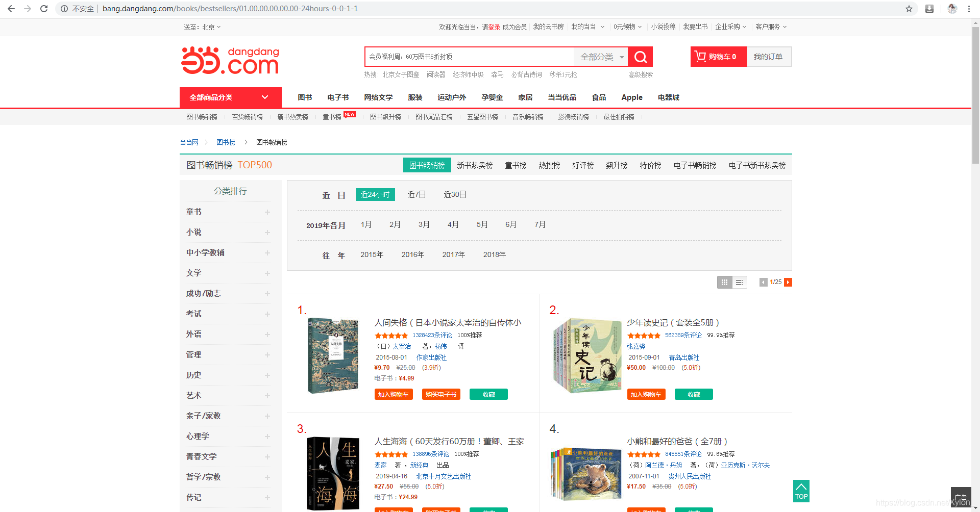Switch to the 近7日 filter
This screenshot has height=512, width=980.
416,194
